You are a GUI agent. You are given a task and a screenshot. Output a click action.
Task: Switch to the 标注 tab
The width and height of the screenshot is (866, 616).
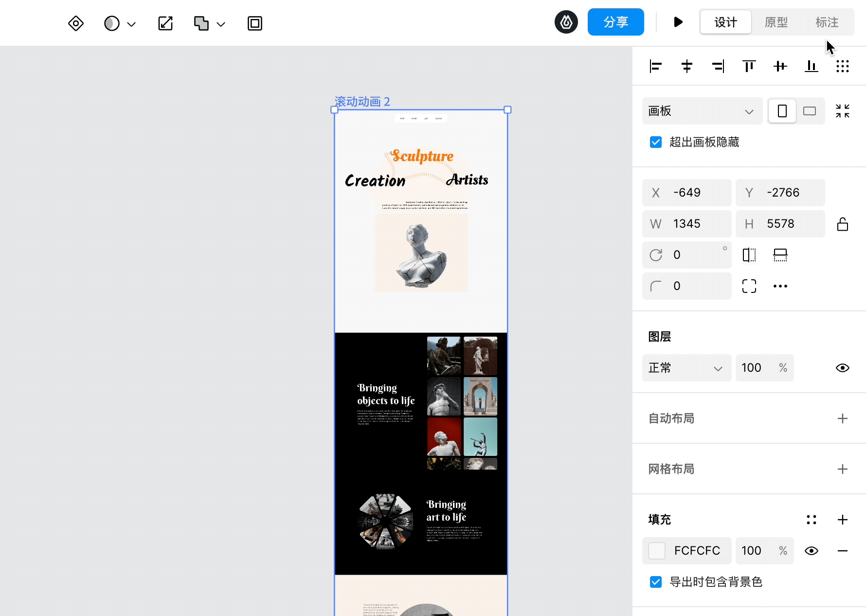827,22
